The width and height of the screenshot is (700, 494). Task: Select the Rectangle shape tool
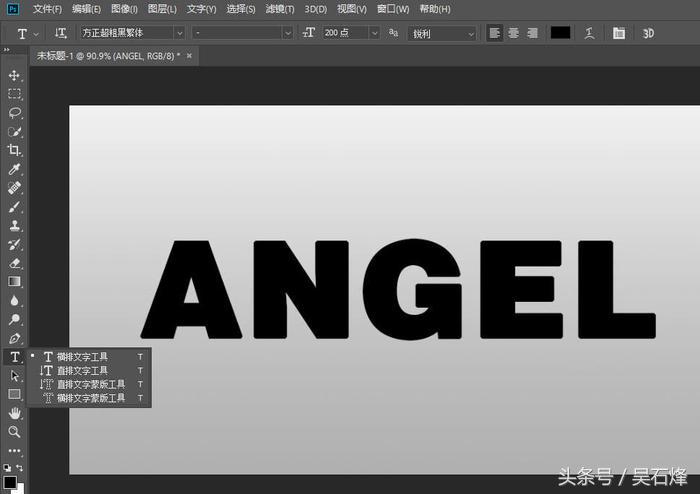coord(14,394)
